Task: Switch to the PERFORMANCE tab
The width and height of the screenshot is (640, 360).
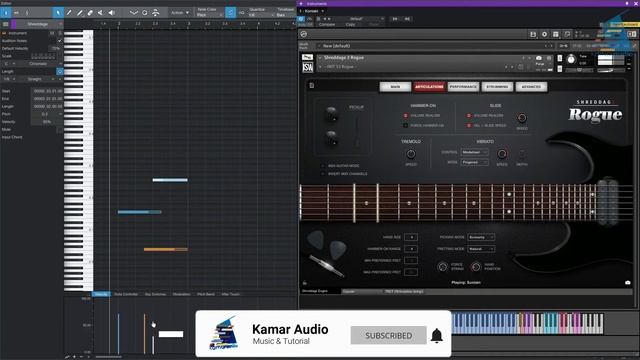Action: [463, 87]
